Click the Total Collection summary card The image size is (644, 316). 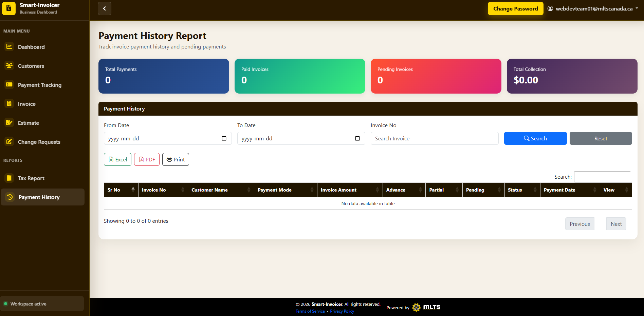(x=572, y=76)
